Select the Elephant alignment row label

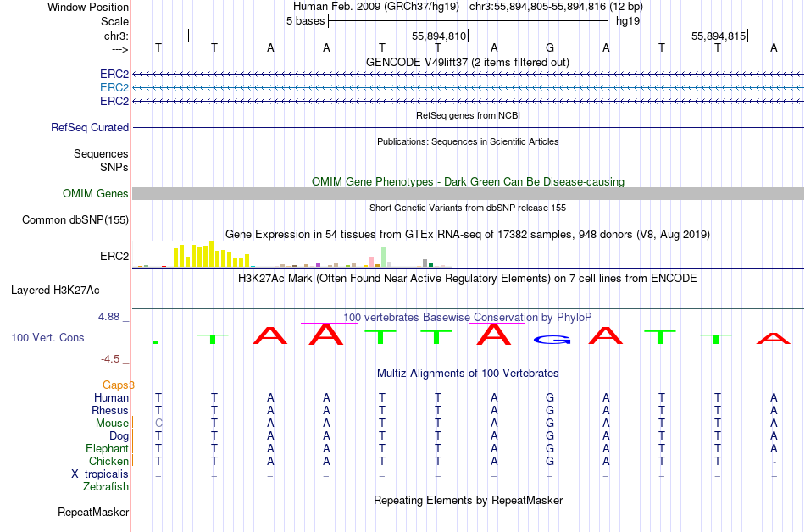(108, 448)
